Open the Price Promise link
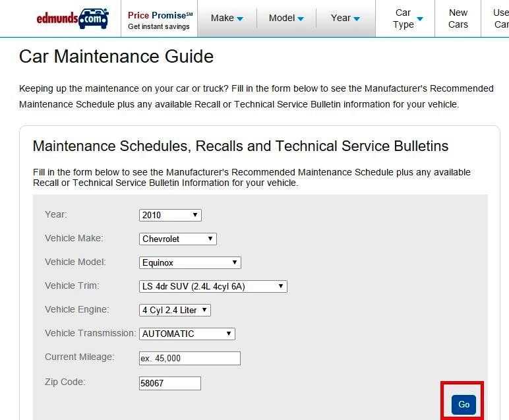Image resolution: width=509 pixels, height=420 pixels. click(x=160, y=20)
